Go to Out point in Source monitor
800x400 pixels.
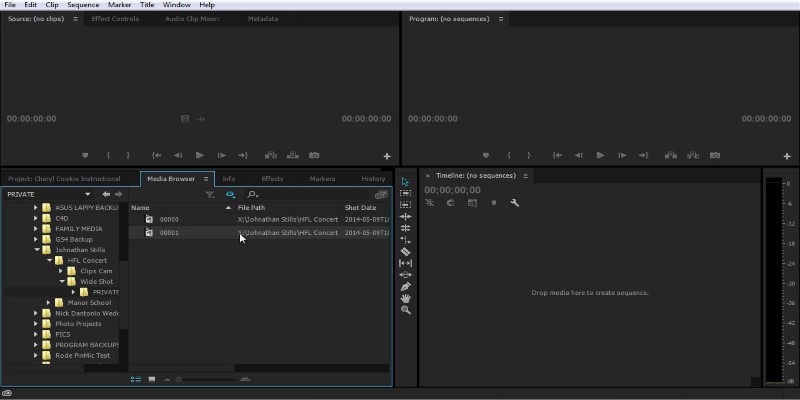coord(243,155)
